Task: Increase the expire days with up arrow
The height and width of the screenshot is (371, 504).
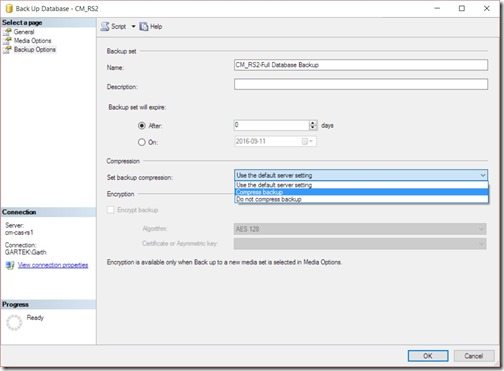Action: (313, 123)
